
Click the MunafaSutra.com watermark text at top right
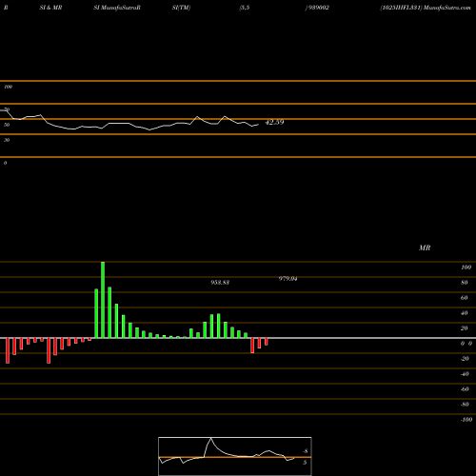point(447,8)
